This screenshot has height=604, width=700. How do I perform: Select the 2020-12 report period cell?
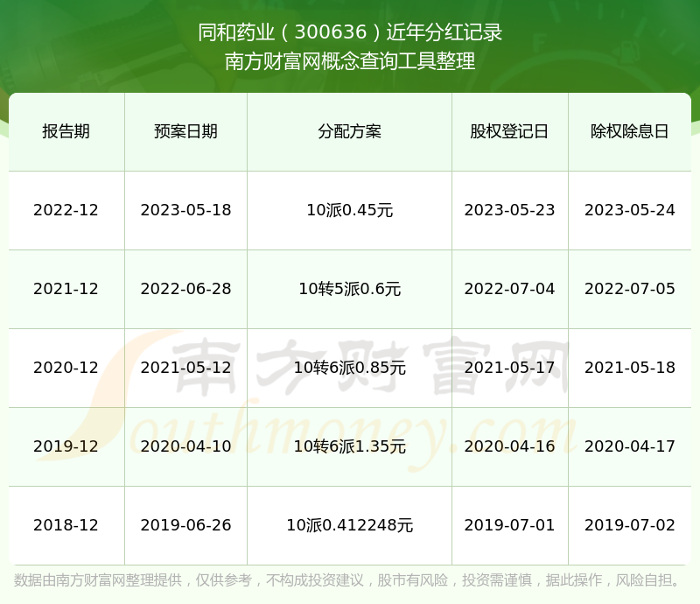tap(66, 368)
